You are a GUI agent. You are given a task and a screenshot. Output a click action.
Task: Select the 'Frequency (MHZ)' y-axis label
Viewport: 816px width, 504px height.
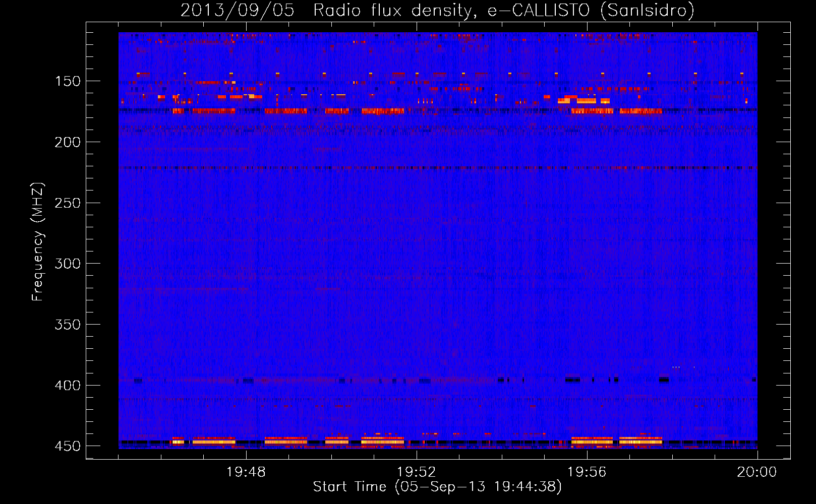click(x=38, y=242)
